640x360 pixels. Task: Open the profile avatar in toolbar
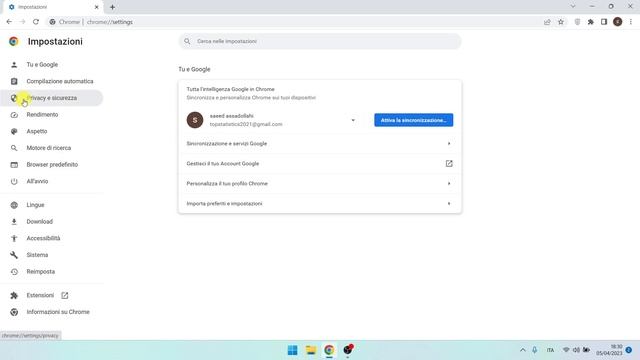618,22
